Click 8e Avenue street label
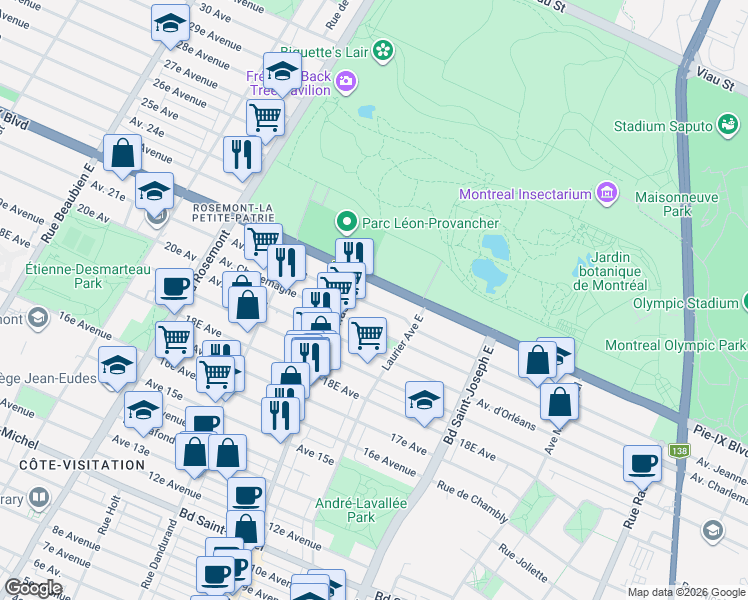 click(x=76, y=538)
